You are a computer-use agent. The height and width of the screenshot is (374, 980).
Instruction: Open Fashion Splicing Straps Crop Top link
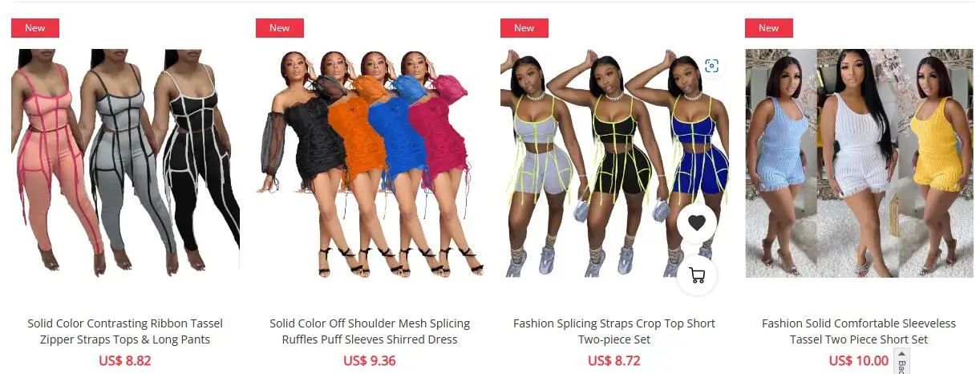(614, 331)
